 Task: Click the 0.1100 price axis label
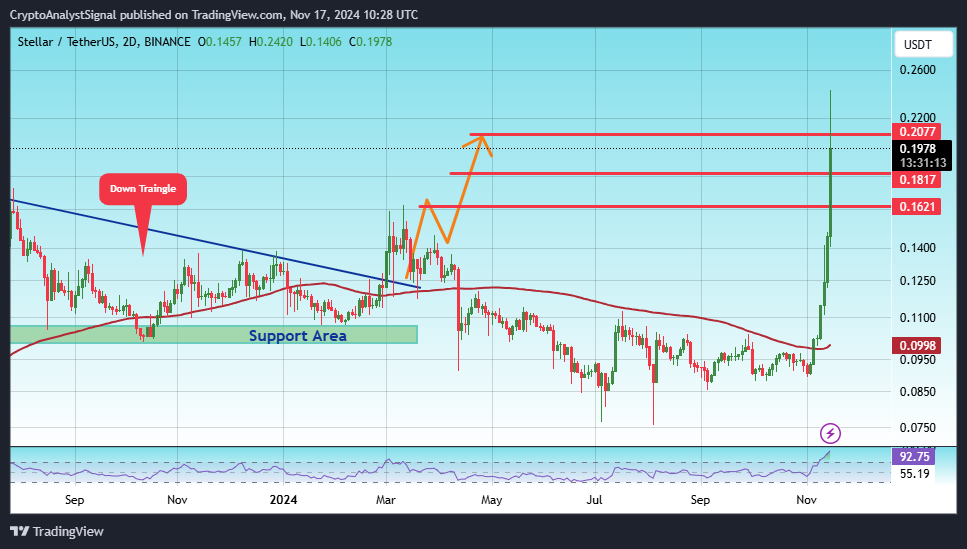[x=918, y=318]
